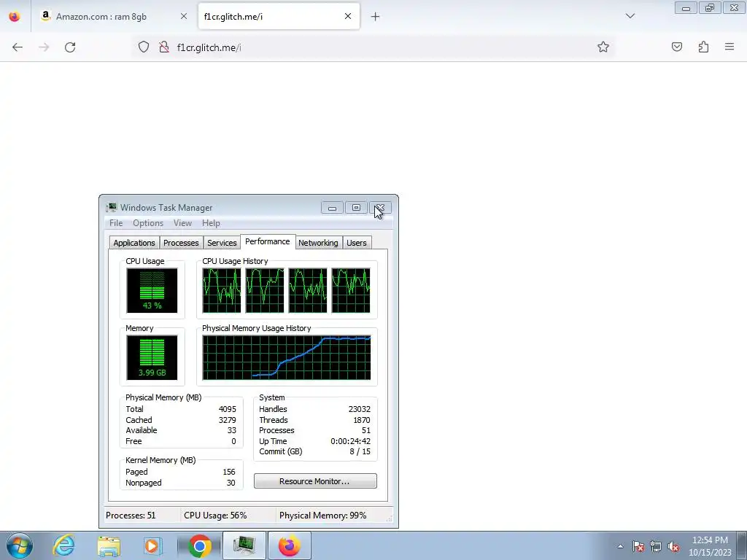Expand the list all tabs chevron
Image resolution: width=747 pixels, height=560 pixels.
click(x=630, y=16)
